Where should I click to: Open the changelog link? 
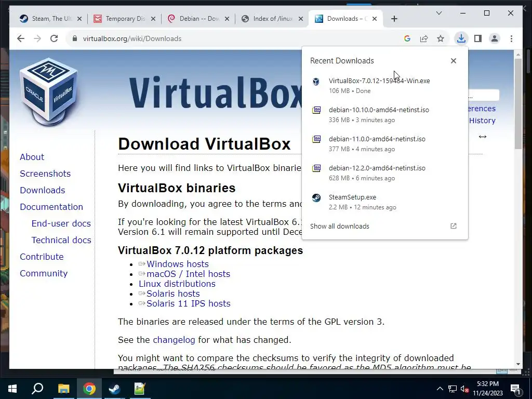[174, 340]
